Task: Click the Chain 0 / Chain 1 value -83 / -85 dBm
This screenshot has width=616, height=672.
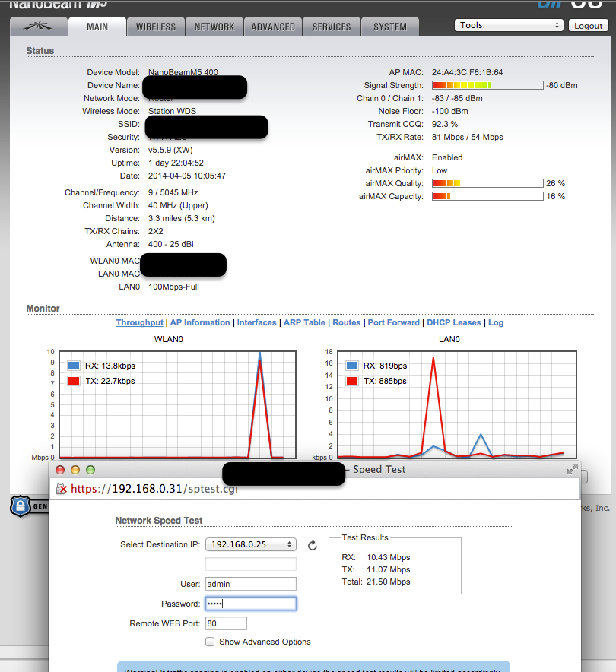Action: [x=457, y=98]
